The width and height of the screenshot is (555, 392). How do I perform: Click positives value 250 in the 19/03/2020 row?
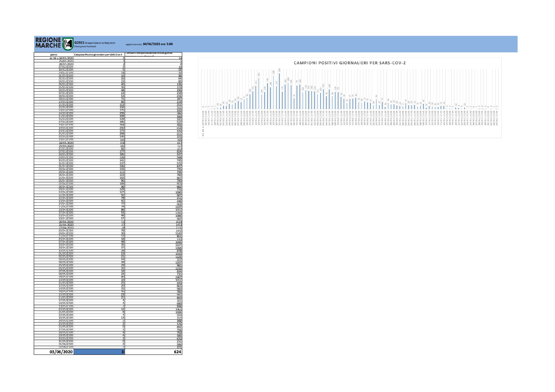pyautogui.click(x=122, y=128)
